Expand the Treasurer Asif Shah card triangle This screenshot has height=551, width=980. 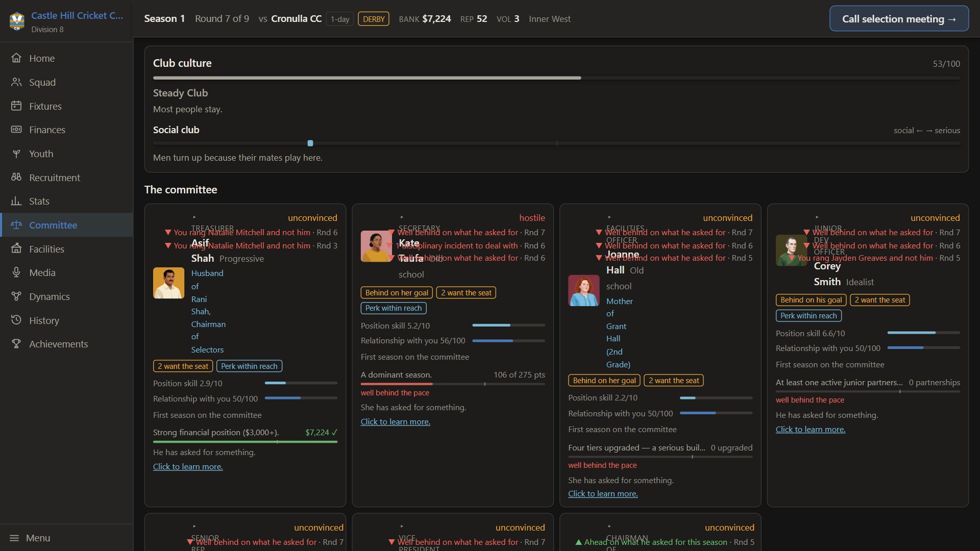tap(194, 217)
